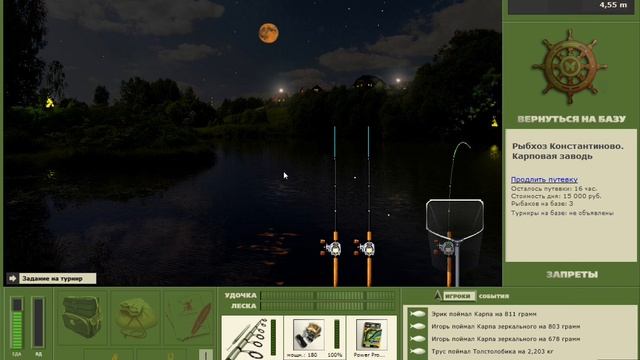The height and width of the screenshot is (360, 640).
Task: Click fish icon beside 'Игорь ... на 678 грамм'
Action: coord(417,339)
